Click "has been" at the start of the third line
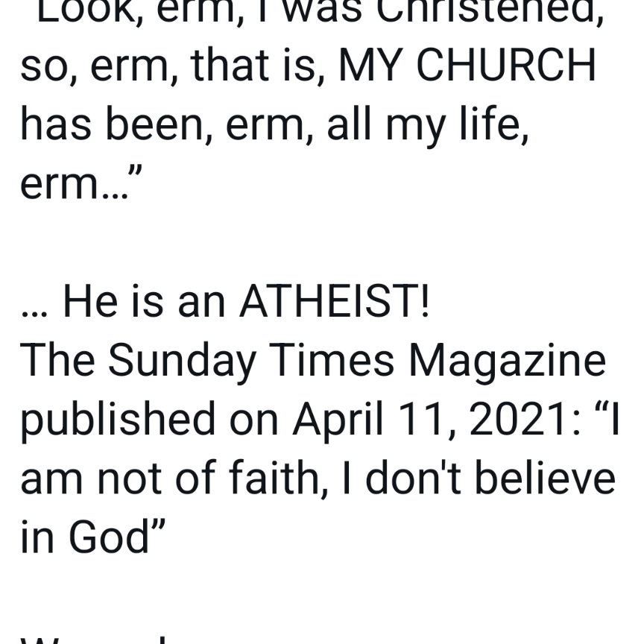Viewport: 644px width, 644px height. click(112, 124)
